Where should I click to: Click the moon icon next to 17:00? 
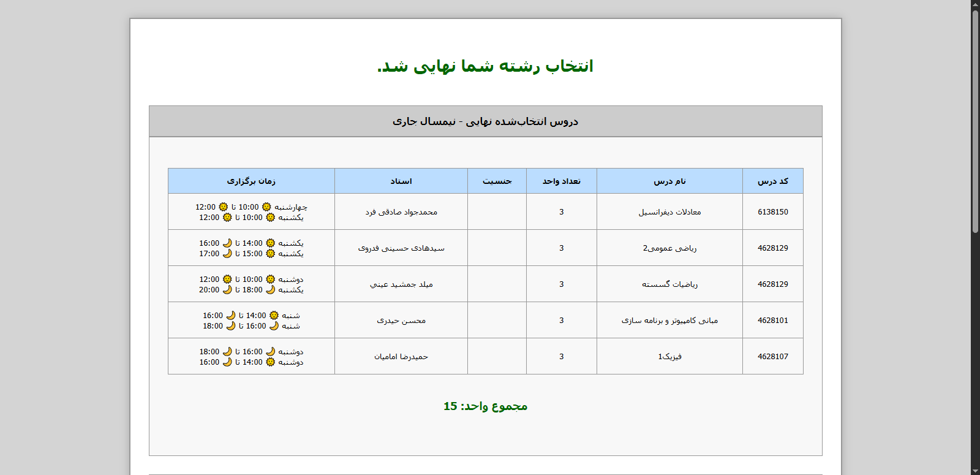[x=227, y=254]
